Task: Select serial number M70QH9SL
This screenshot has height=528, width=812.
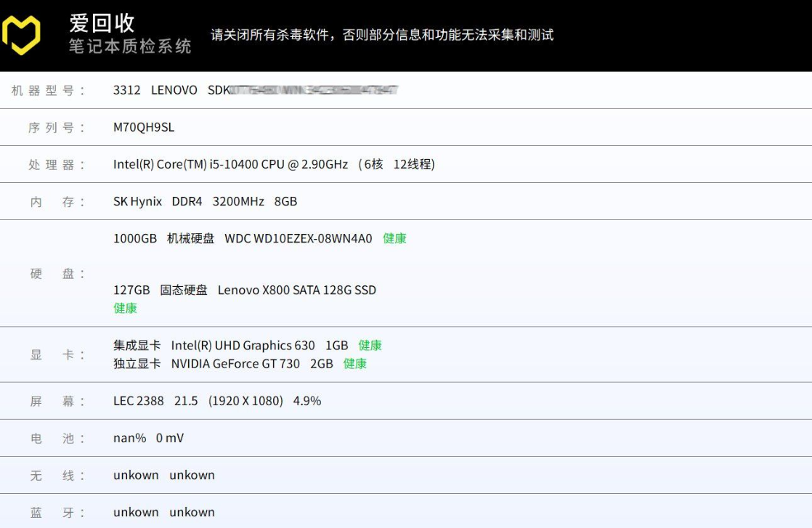Action: tap(144, 127)
